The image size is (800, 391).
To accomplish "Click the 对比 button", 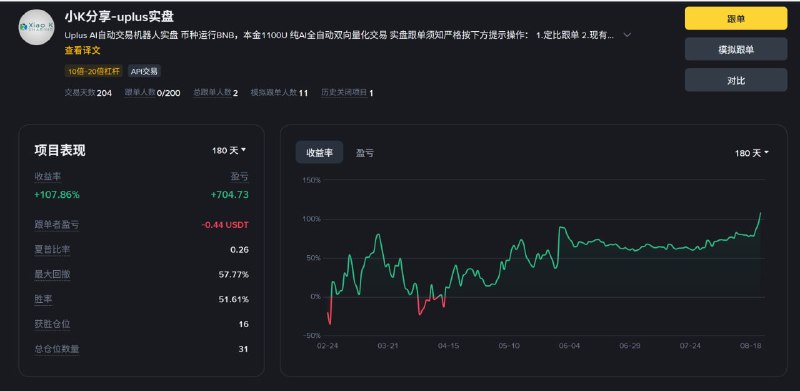I will coord(736,80).
